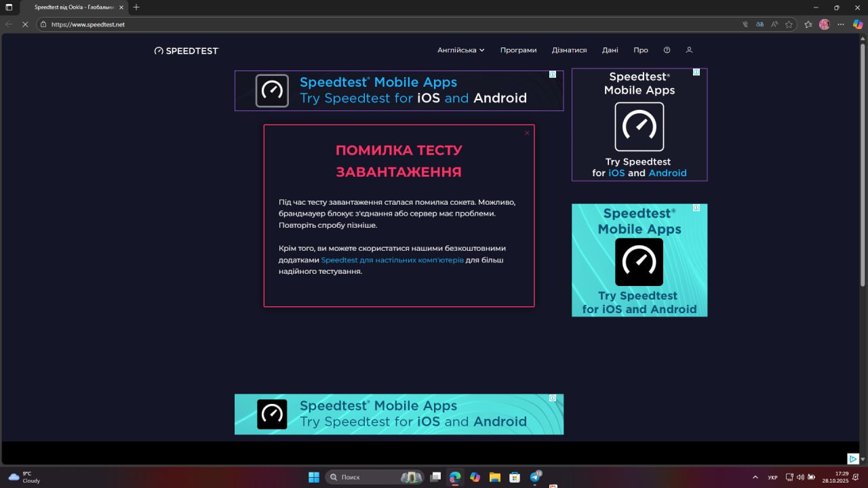Click the bottom teal Speedtest Mobile Apps banner
The image size is (868, 488).
[399, 414]
